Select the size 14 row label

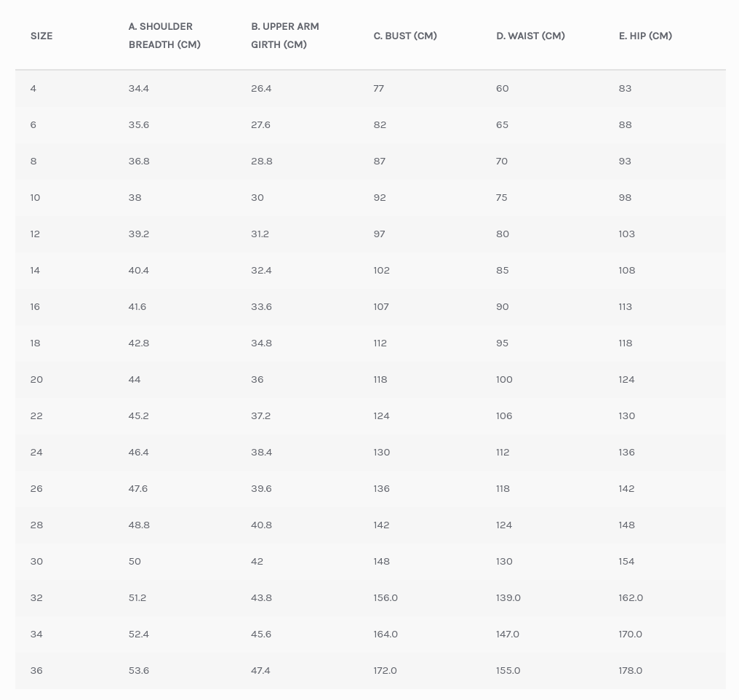[x=35, y=270]
